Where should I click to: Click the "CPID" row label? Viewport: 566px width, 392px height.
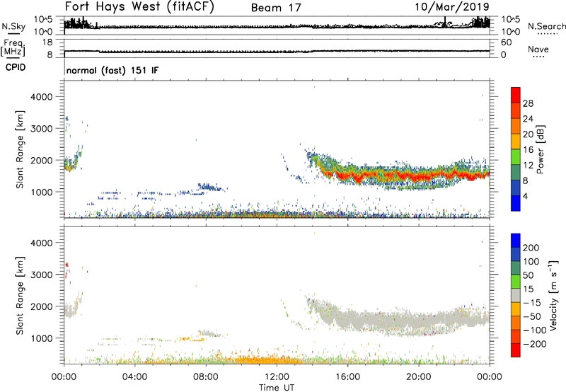pos(16,67)
